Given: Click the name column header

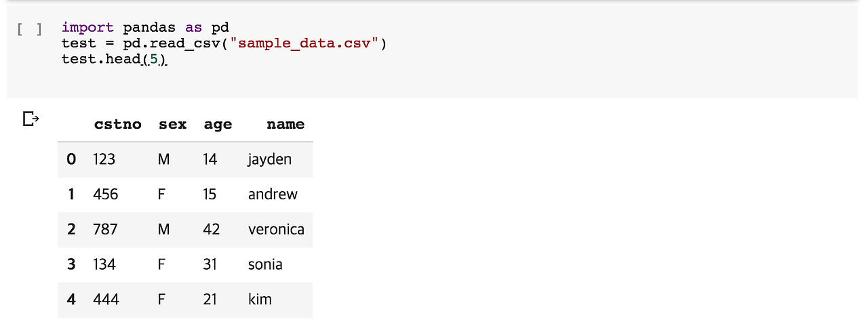Looking at the screenshot, I should click(285, 125).
